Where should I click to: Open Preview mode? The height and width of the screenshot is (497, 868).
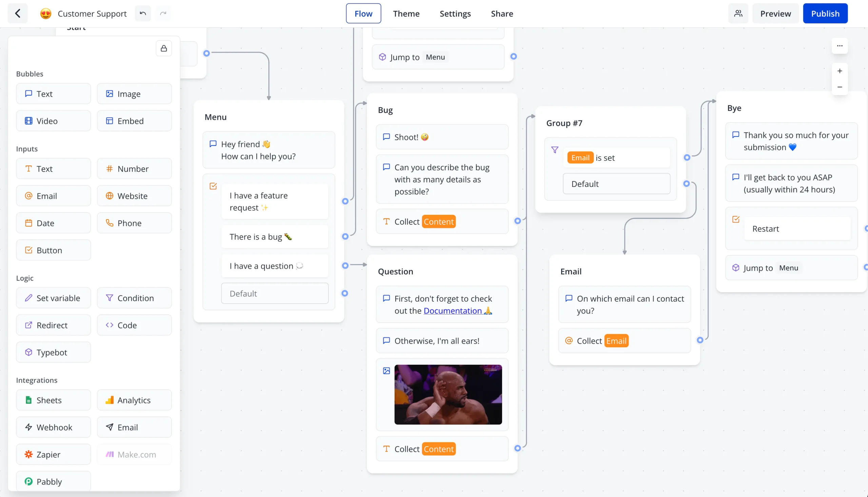[x=775, y=13]
